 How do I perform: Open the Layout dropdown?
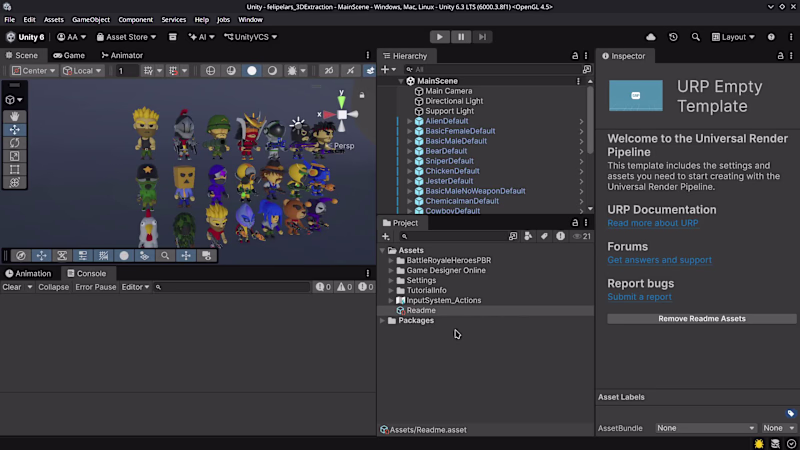733,37
